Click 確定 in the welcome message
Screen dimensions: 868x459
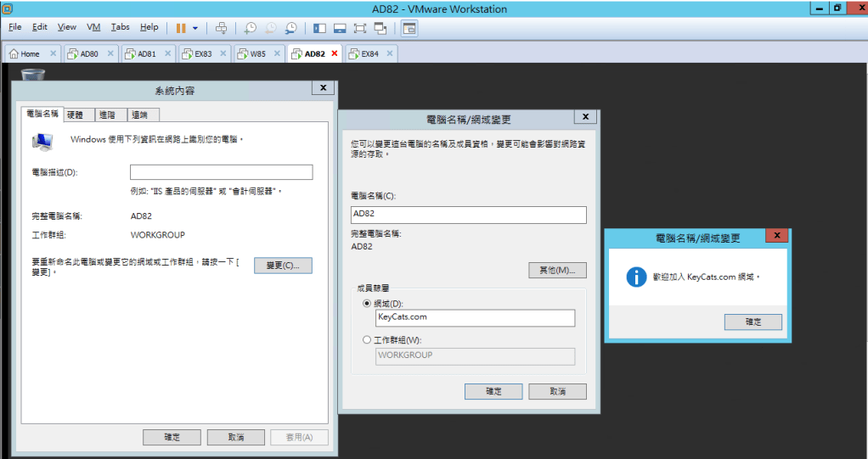click(752, 322)
